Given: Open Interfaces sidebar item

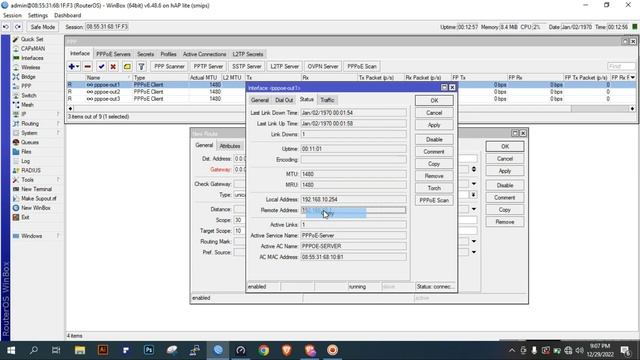Looking at the screenshot, I should click(x=32, y=58).
